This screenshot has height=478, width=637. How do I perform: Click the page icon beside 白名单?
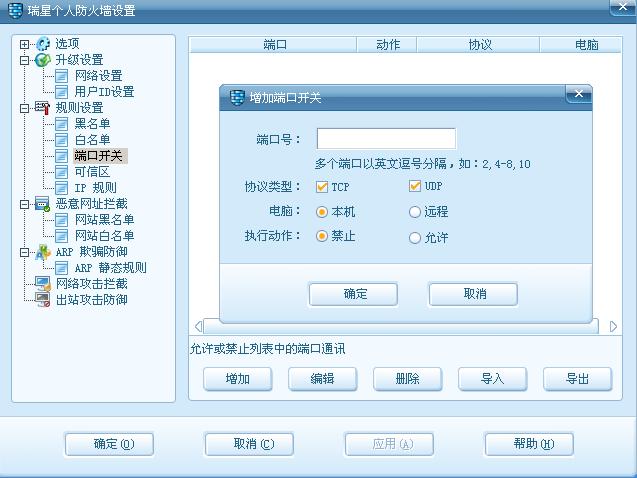61,140
